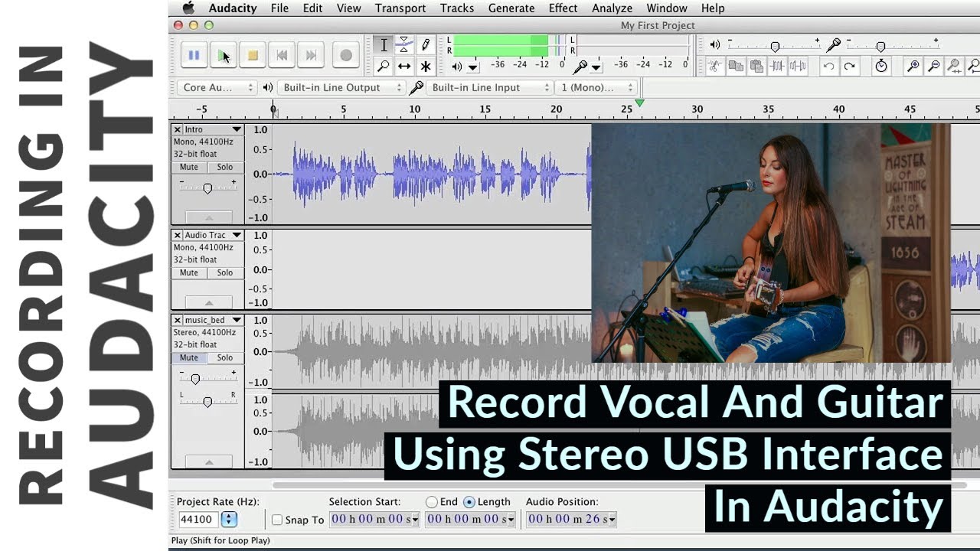Mute the Intro track
The height and width of the screenshot is (551, 980).
click(188, 167)
